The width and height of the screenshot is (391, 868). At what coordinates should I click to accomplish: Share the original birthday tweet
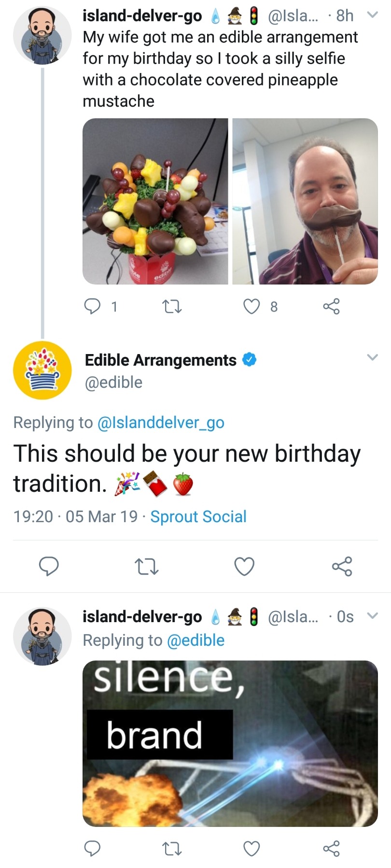pos(331,306)
